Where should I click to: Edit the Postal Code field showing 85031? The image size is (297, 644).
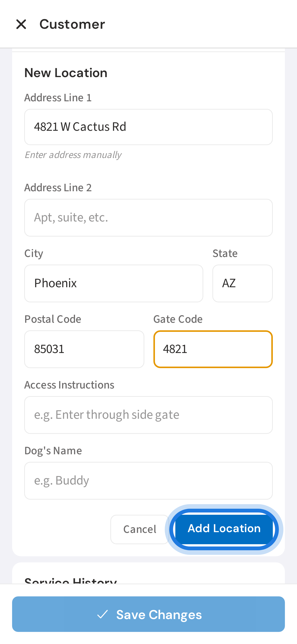pyautogui.click(x=84, y=349)
